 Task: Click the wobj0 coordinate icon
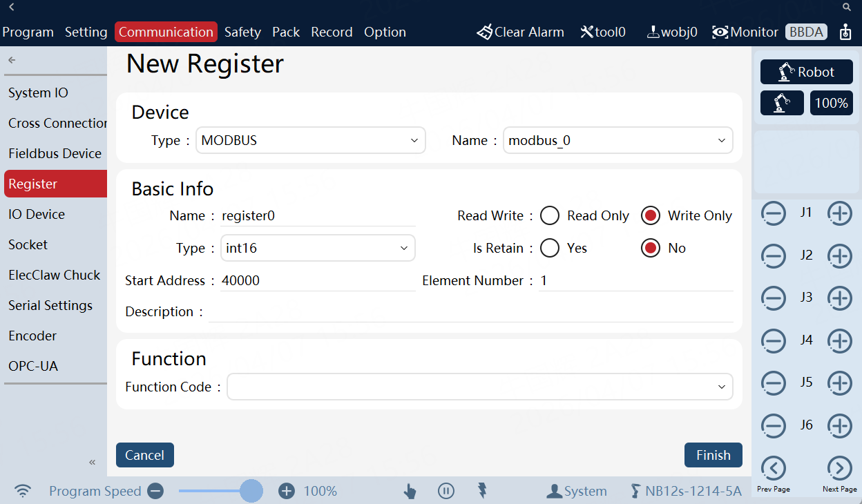652,32
